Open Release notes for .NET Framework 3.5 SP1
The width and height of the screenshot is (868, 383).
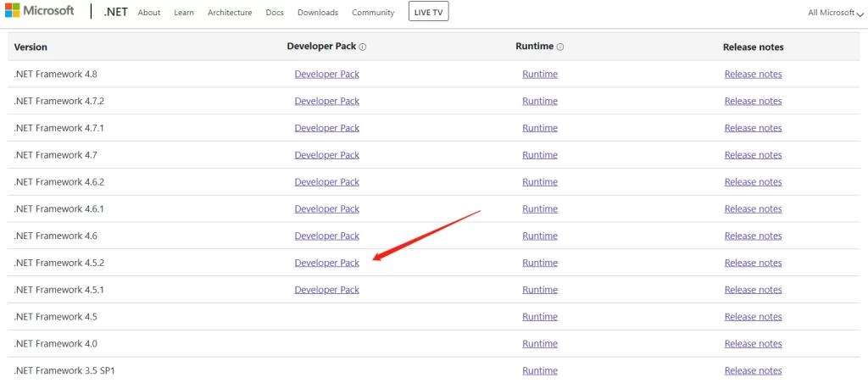(x=753, y=371)
